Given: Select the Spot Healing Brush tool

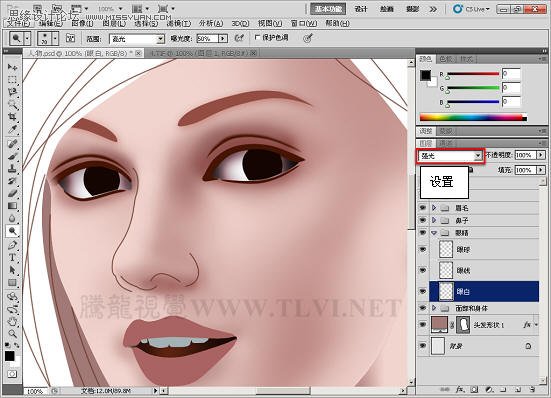Looking at the screenshot, I should 12,143.
